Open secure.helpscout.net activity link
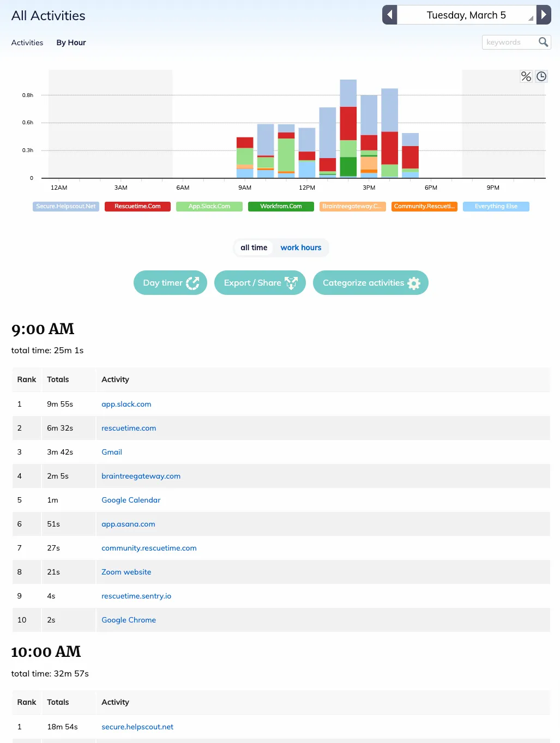Viewport: 560px width, 743px height. 137,727
